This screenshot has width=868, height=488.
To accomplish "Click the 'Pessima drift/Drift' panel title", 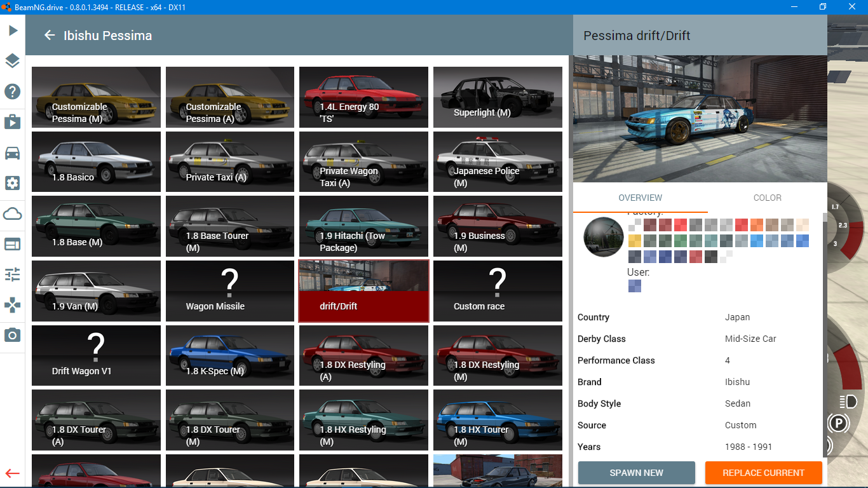I will coord(637,36).
